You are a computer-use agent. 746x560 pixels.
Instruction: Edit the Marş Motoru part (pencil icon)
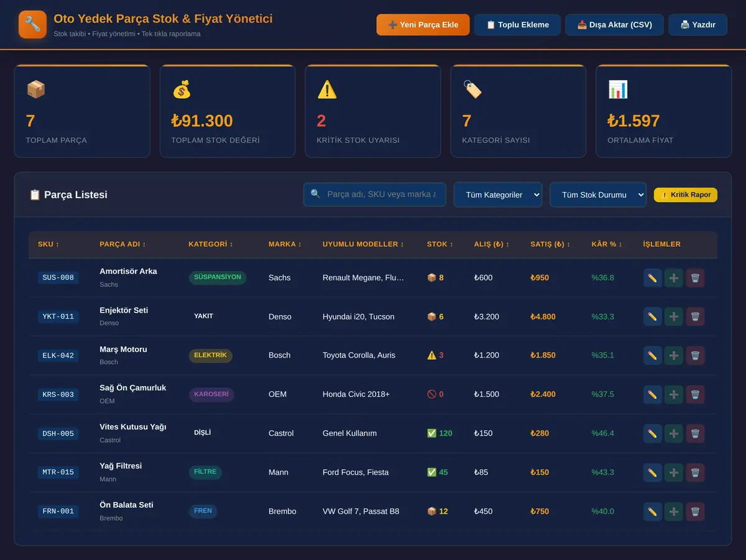652,356
